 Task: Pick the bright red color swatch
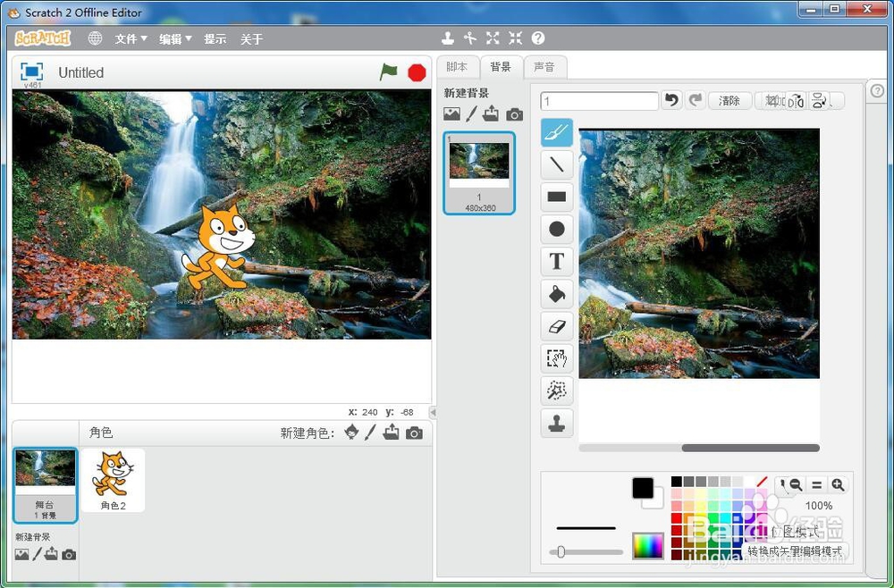coord(676,518)
